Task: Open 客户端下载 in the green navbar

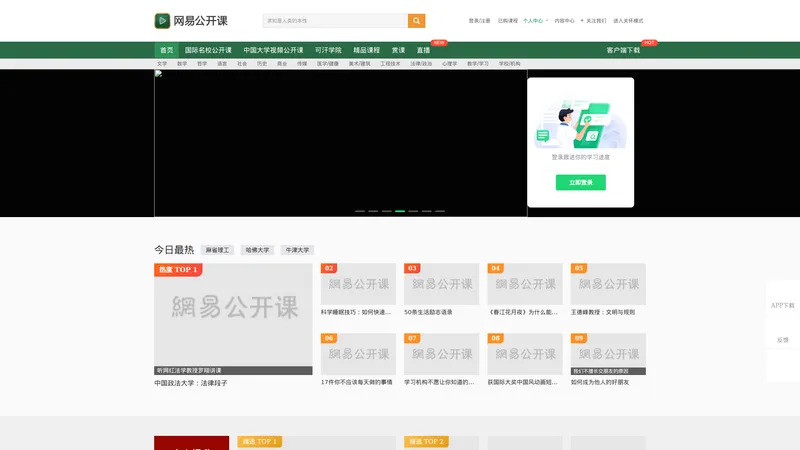Action: click(x=623, y=50)
